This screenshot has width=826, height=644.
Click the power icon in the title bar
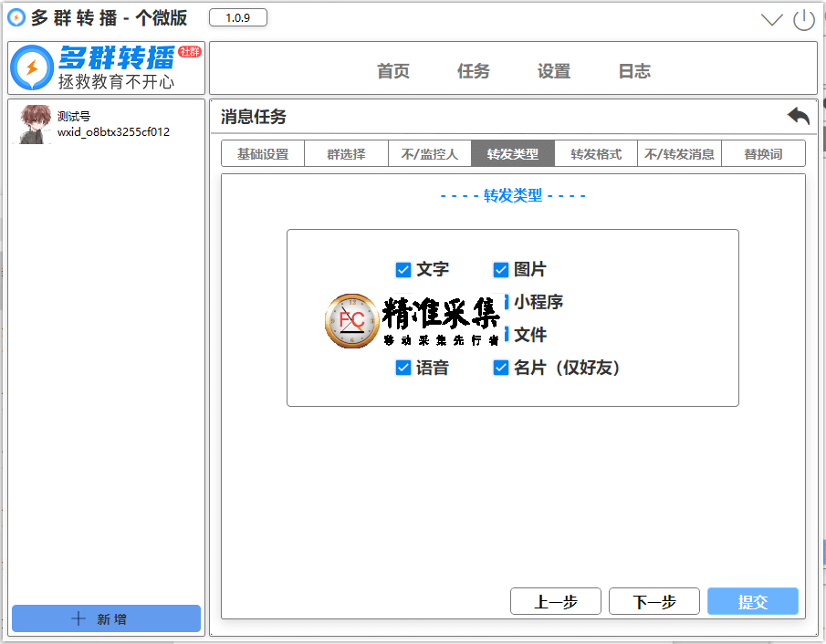pos(804,20)
